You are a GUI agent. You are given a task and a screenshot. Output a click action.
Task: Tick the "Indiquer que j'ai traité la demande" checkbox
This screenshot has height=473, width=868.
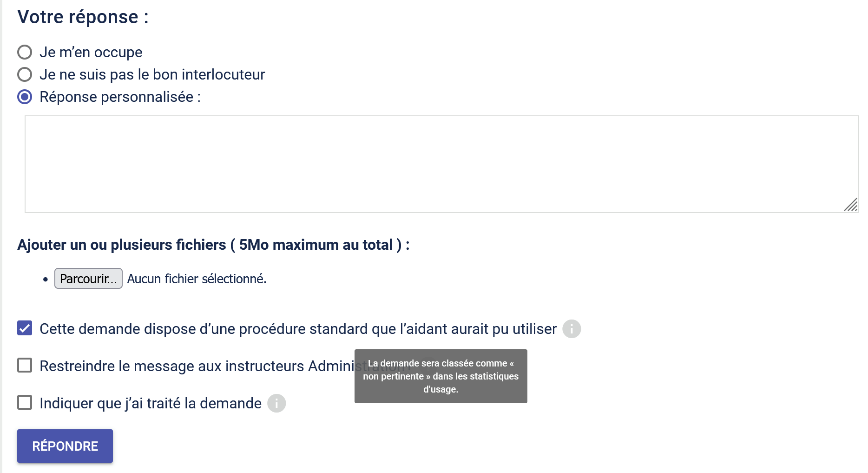point(25,403)
